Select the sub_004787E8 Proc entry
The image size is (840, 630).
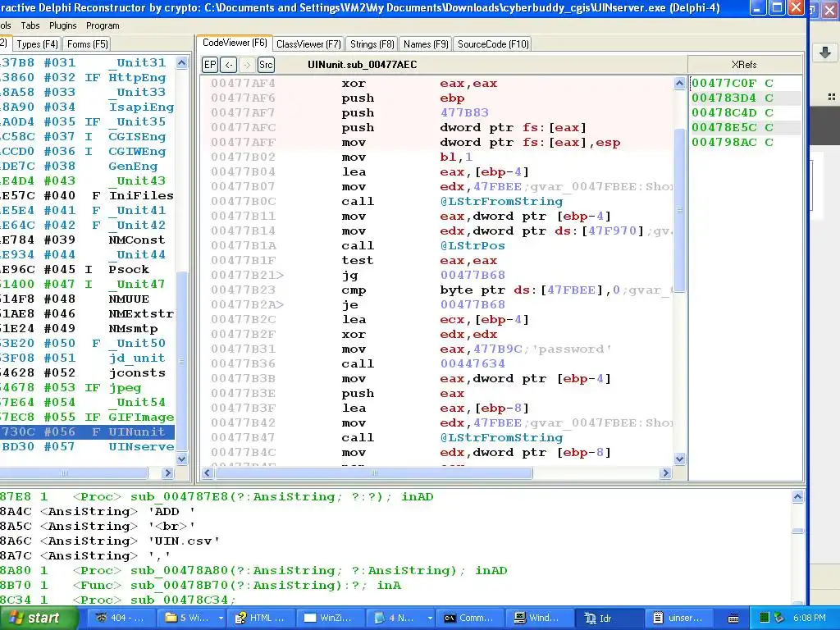click(395, 496)
